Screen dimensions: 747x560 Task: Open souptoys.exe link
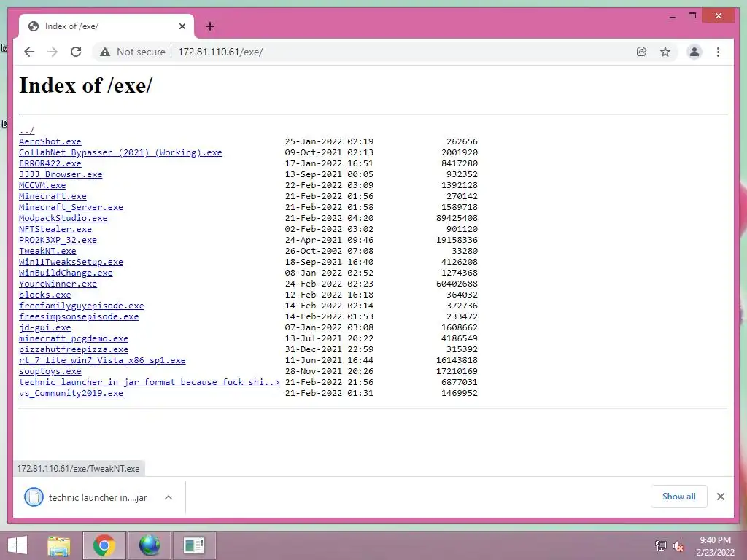tap(50, 371)
